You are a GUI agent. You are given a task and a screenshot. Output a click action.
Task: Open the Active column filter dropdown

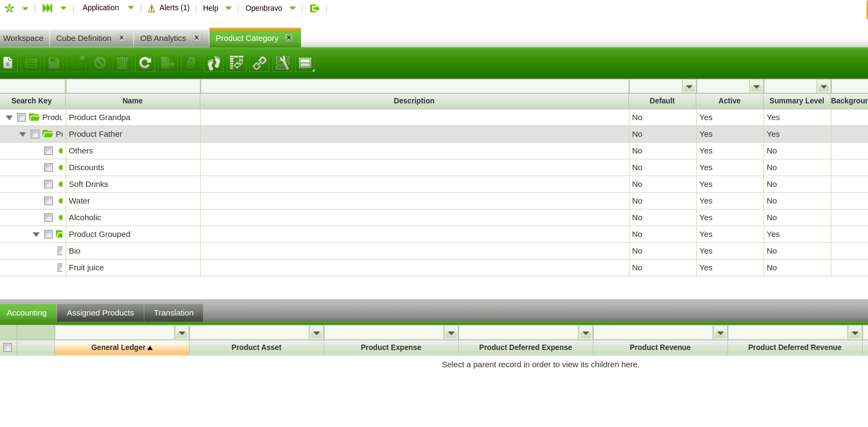click(757, 87)
